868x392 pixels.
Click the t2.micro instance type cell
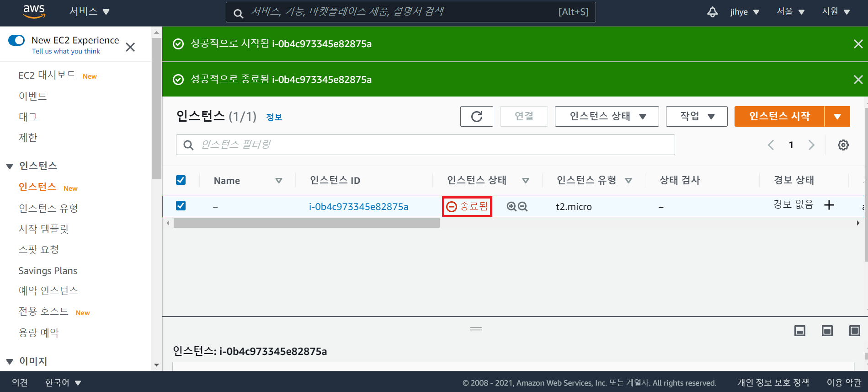coord(574,207)
